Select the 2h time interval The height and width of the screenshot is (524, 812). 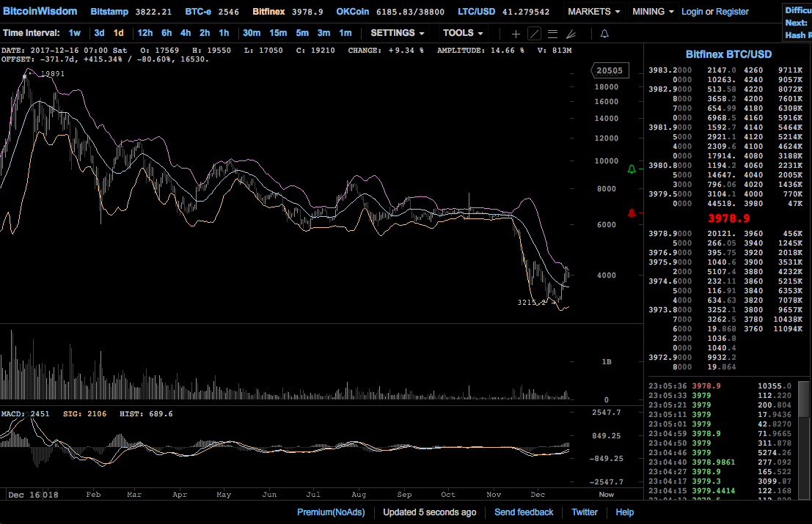pyautogui.click(x=205, y=33)
